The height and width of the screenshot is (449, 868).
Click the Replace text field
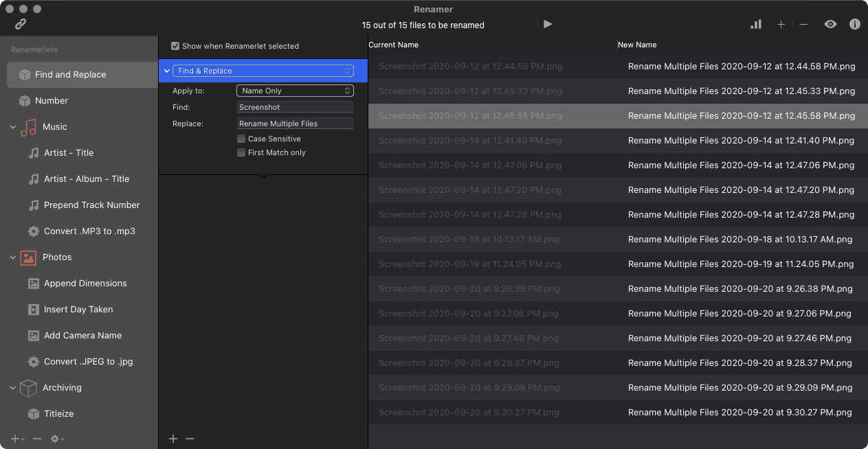(295, 124)
